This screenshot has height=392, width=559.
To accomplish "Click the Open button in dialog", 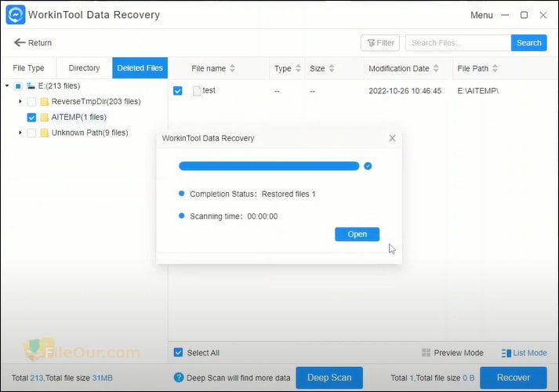I will [357, 234].
